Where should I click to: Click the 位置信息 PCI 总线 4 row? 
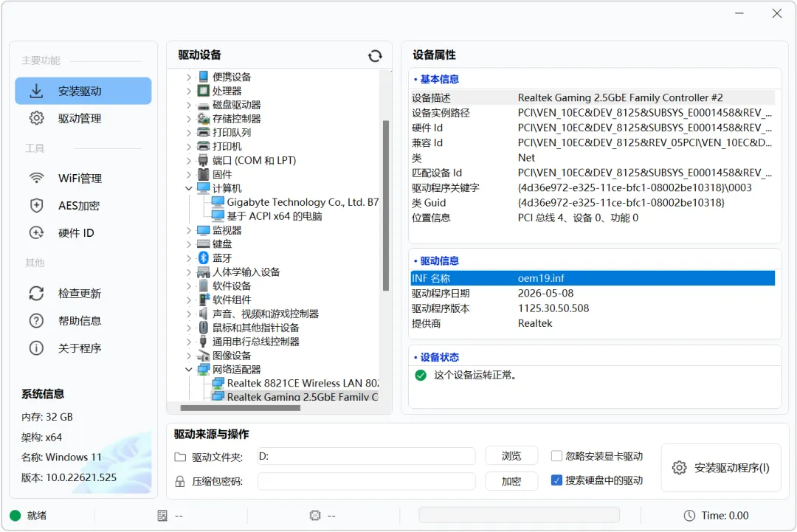(593, 218)
